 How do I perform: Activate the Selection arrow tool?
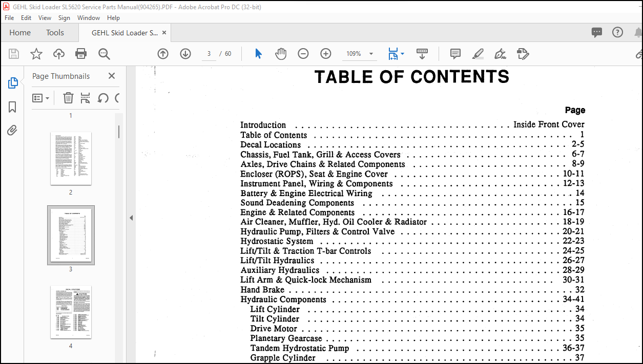pyautogui.click(x=258, y=54)
